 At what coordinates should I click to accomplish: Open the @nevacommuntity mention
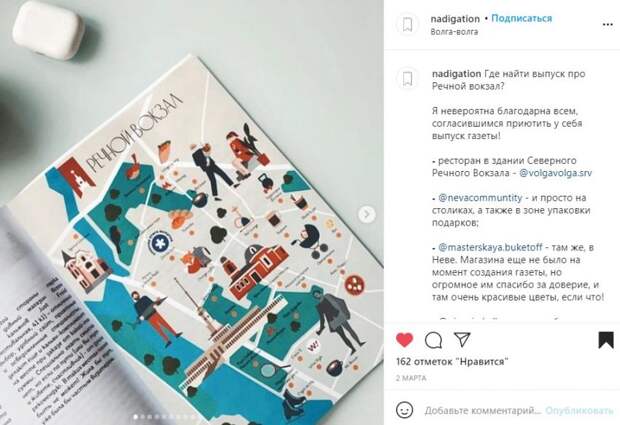[x=480, y=197]
